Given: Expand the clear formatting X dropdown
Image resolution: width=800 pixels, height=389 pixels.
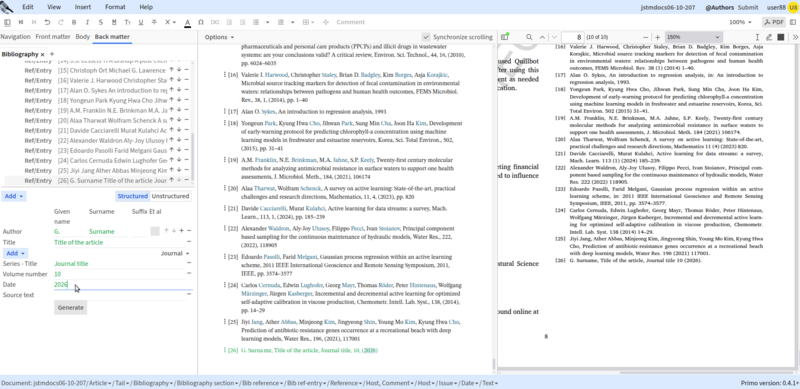Looking at the screenshot, I should 174,22.
